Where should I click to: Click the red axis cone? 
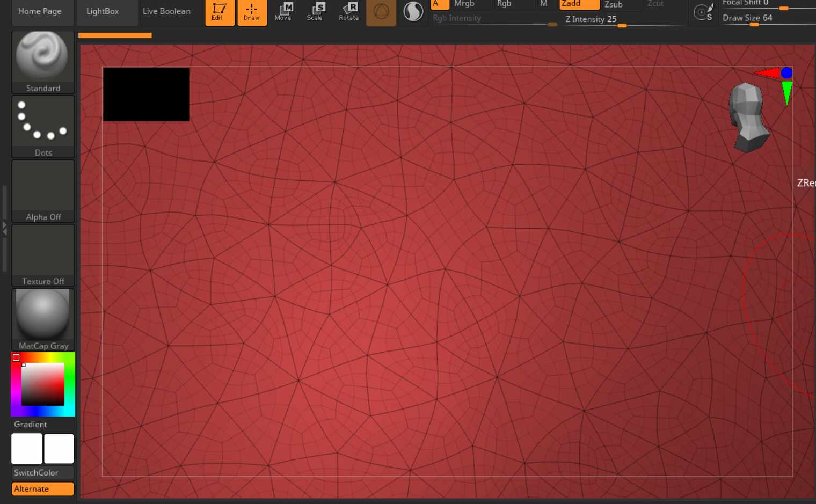click(767, 73)
